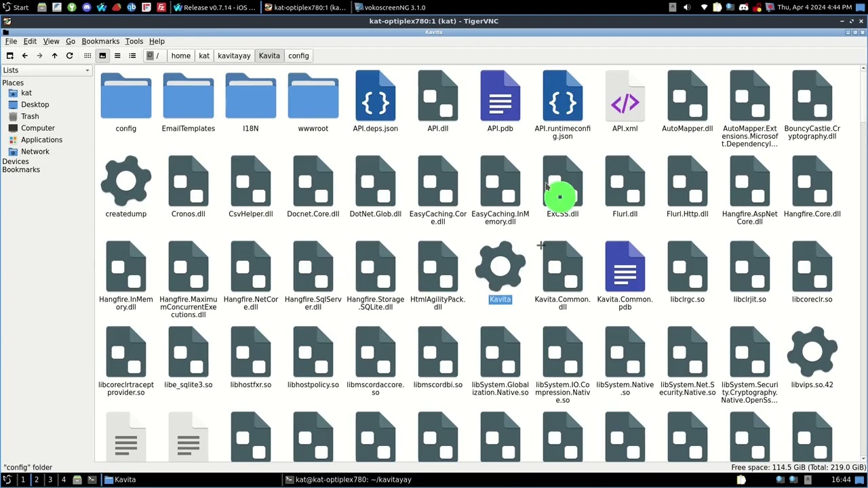868x488 pixels.
Task: Switch to workspace 2 in the VNC taskbar
Action: (36, 480)
